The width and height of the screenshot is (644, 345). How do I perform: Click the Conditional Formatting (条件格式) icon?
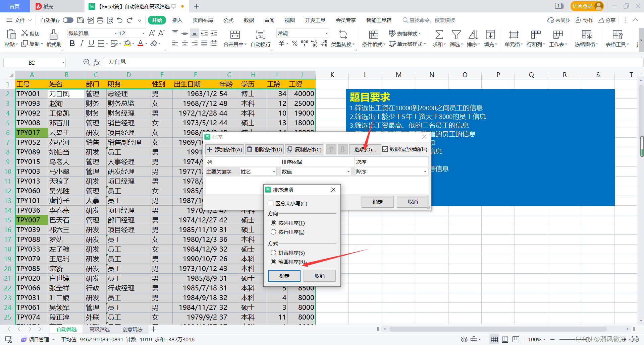[374, 34]
